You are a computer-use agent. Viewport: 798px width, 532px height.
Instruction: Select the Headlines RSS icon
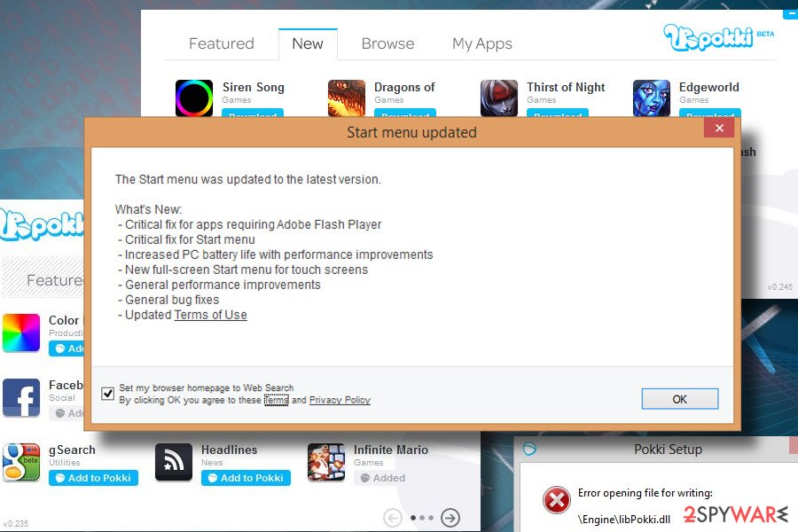174,462
